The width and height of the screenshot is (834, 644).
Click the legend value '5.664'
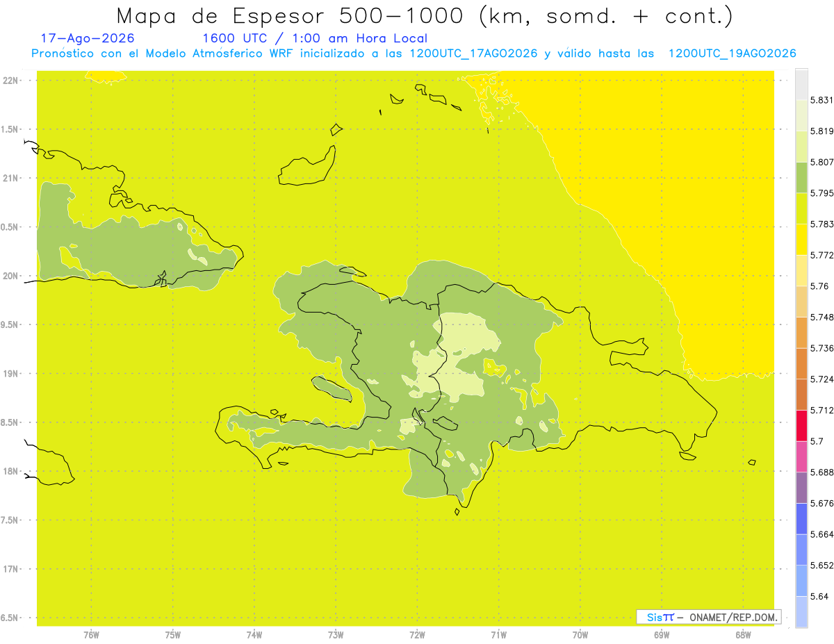(x=822, y=534)
